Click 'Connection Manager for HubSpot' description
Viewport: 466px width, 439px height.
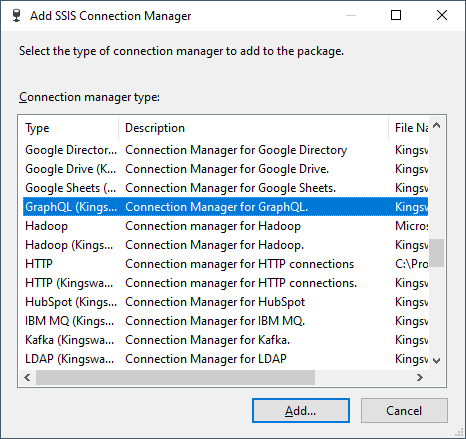[x=215, y=302]
